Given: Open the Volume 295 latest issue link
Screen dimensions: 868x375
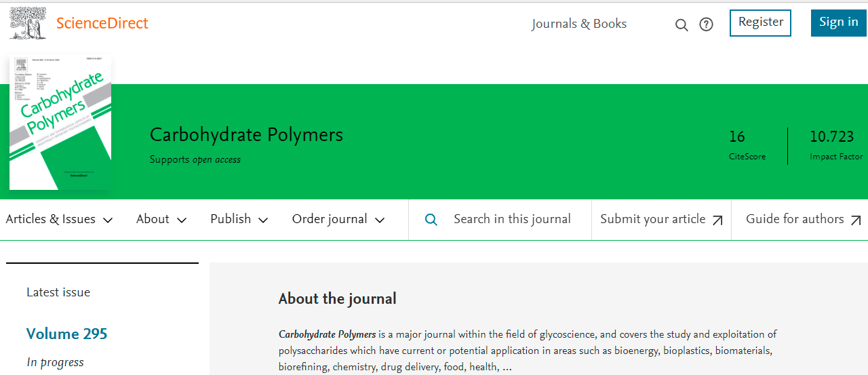Looking at the screenshot, I should coord(66,334).
